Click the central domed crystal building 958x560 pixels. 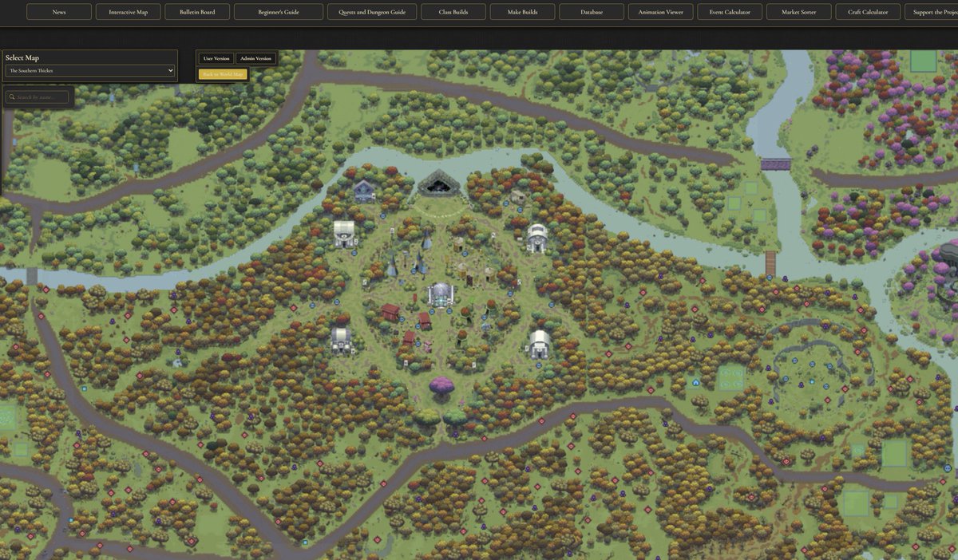coord(440,294)
